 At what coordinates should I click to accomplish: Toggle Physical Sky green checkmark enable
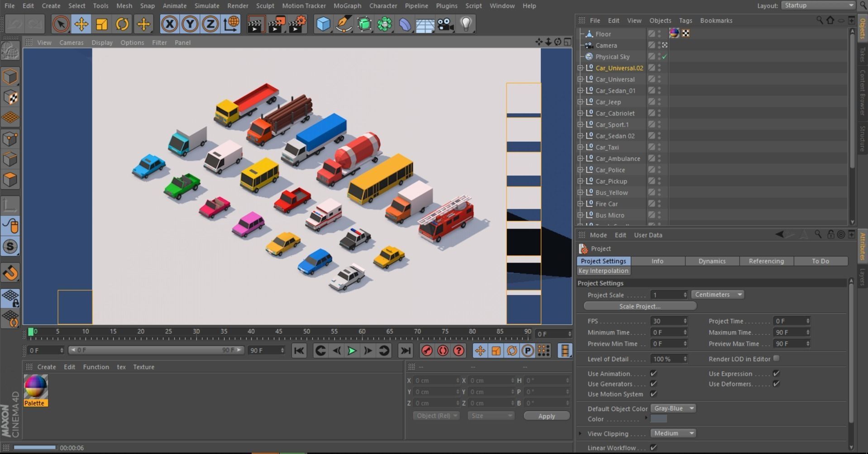coord(664,57)
